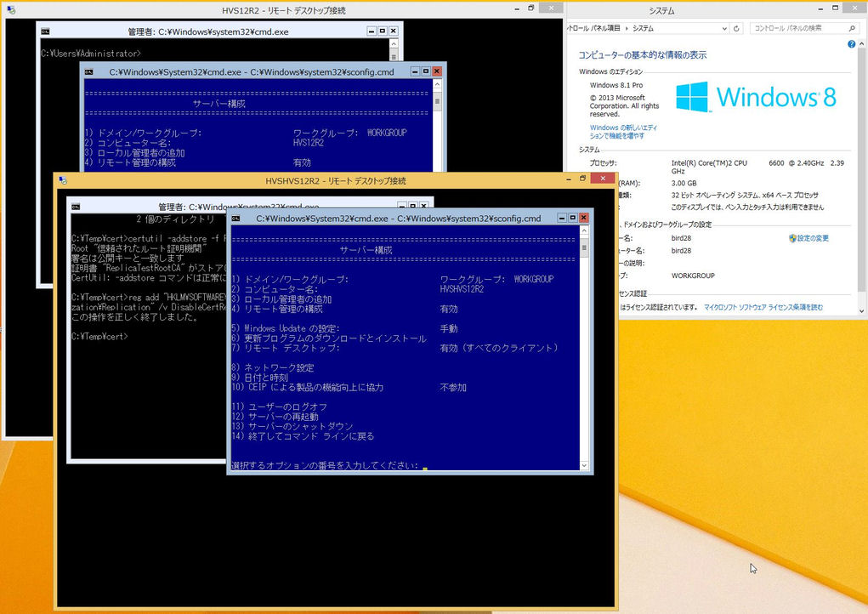Minimize the システム window

821,9
